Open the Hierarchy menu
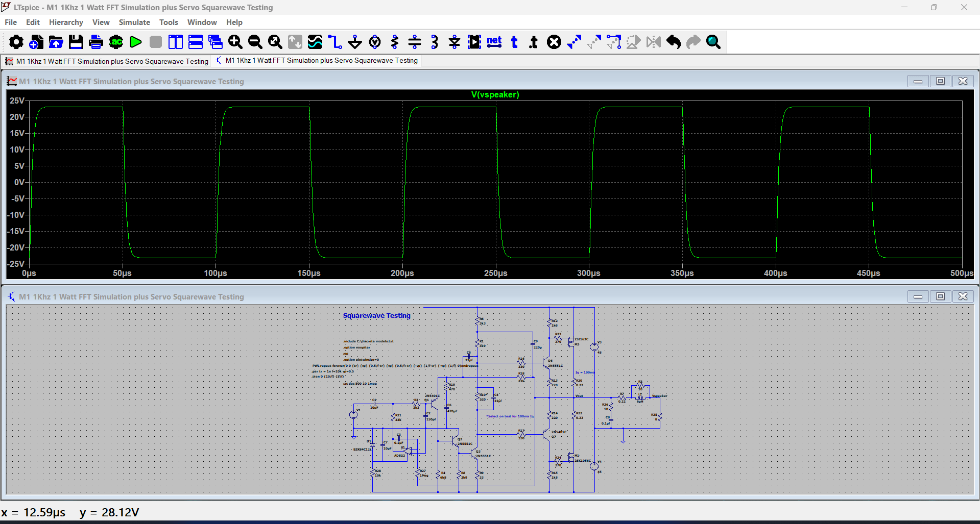Screen dimensions: 980x524 tap(66, 22)
